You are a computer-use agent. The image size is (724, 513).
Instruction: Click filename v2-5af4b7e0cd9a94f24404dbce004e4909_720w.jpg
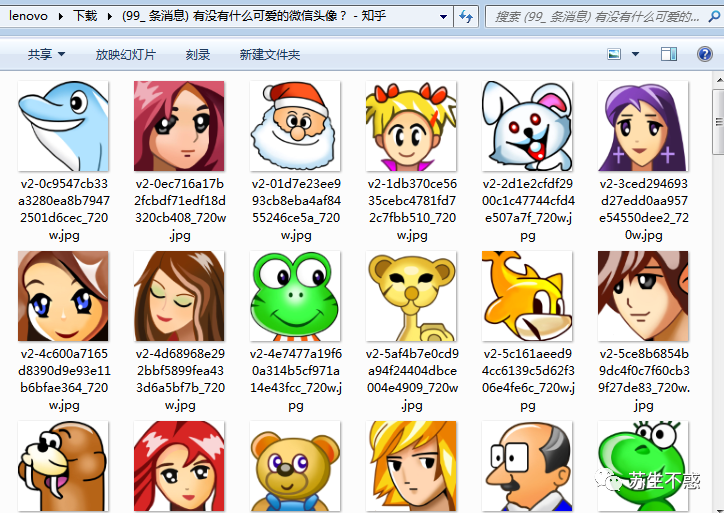click(412, 379)
